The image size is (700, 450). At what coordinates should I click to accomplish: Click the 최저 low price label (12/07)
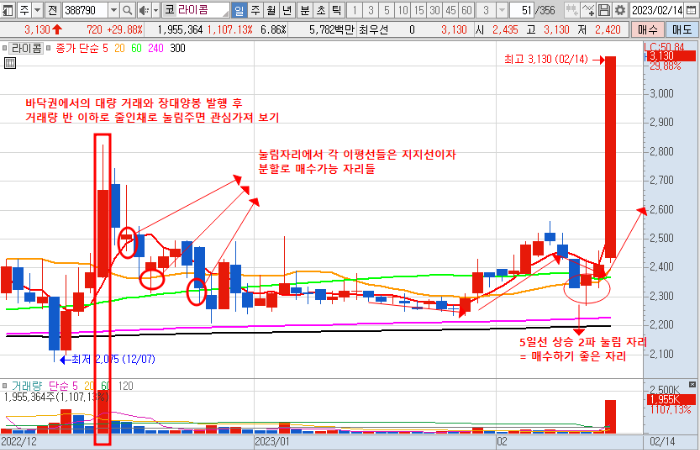(x=113, y=359)
